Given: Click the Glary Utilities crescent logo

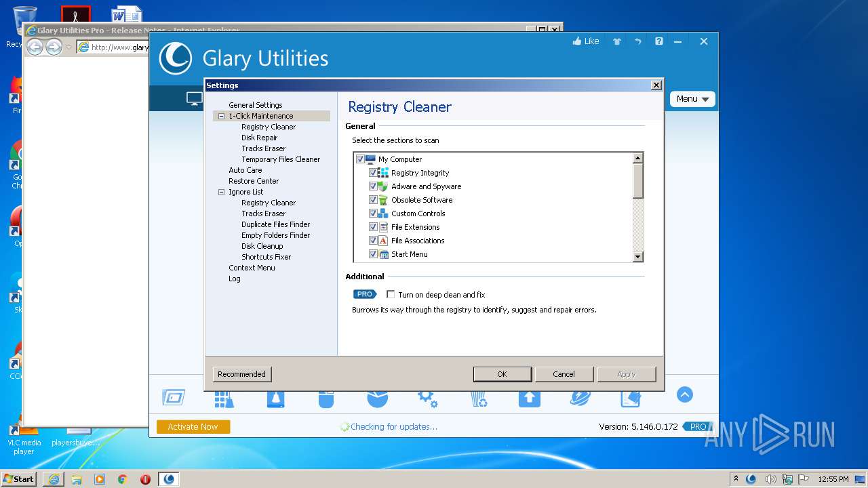Looking at the screenshot, I should 176,58.
